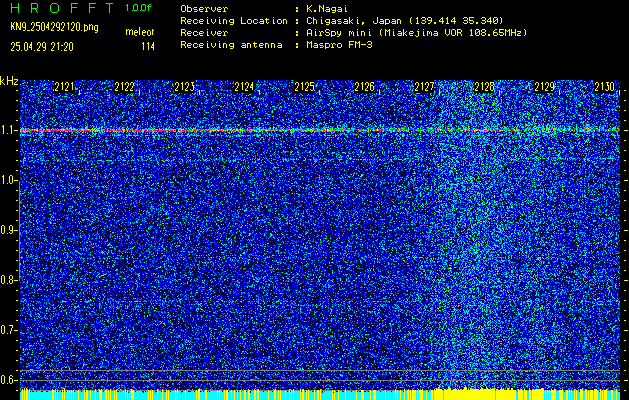Click time marker 2128
This screenshot has width=629, height=400.
[484, 87]
